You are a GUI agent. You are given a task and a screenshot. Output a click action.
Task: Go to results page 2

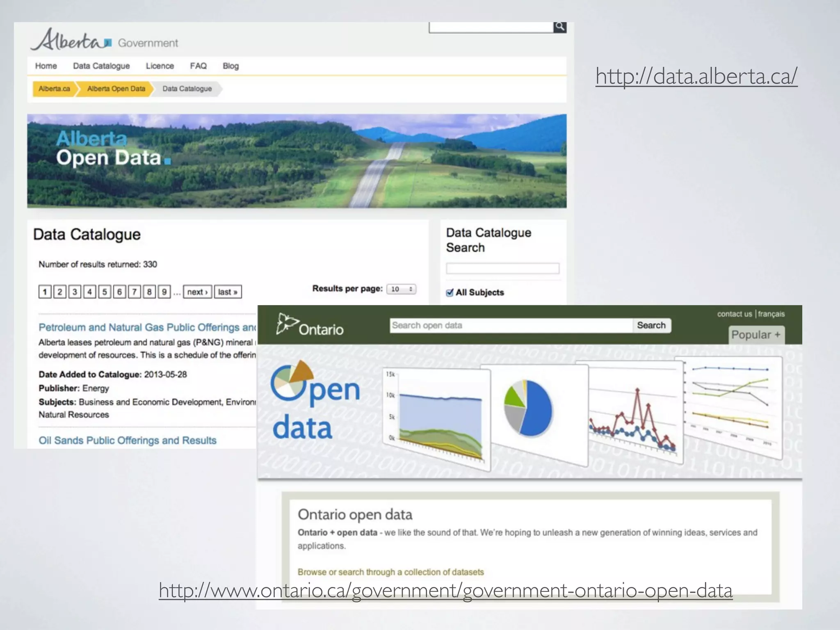coord(59,292)
